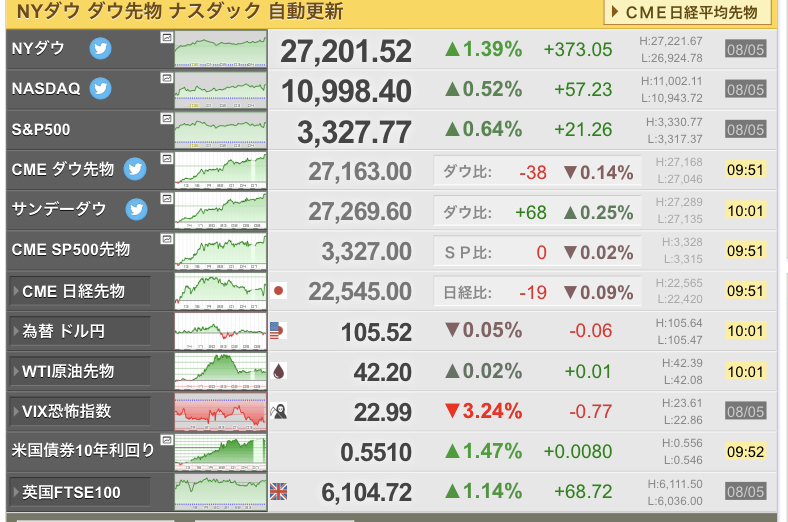
Task: Click the Twitter icon beside サンデーダウ
Action: [136, 210]
